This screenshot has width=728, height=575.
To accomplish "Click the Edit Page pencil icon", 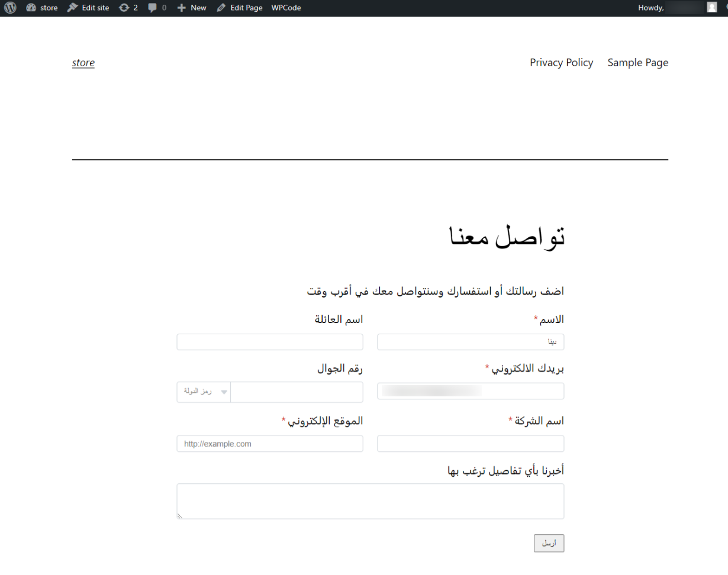I will [221, 8].
